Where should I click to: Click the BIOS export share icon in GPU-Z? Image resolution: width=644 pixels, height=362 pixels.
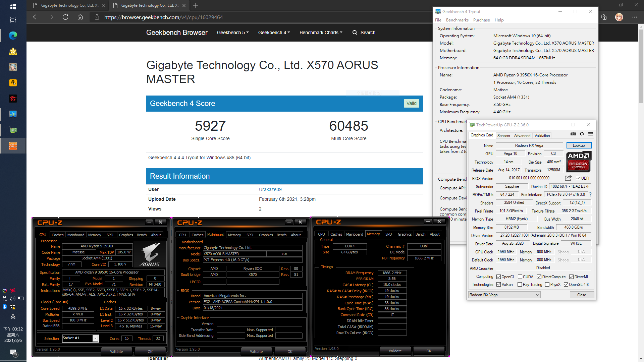pyautogui.click(x=568, y=178)
